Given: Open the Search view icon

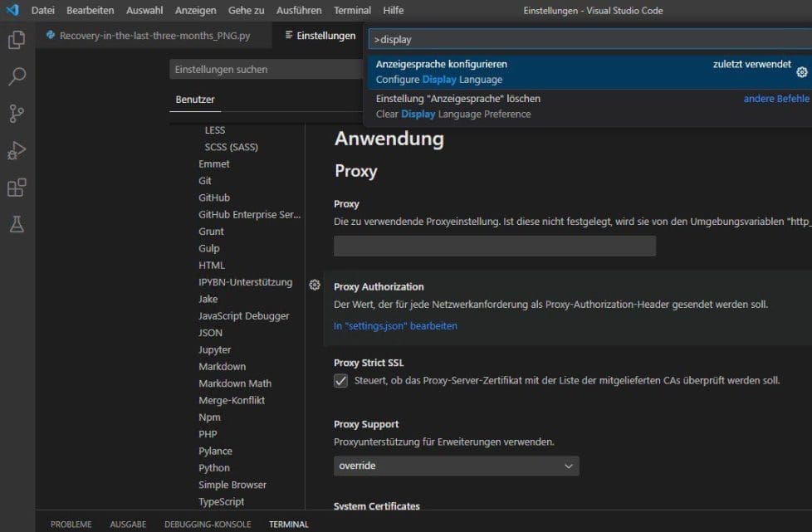Looking at the screenshot, I should point(17,77).
